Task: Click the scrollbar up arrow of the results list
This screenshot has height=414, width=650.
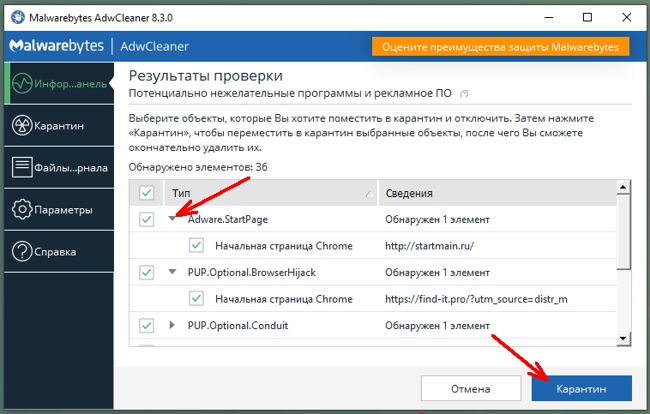Action: pos(623,187)
